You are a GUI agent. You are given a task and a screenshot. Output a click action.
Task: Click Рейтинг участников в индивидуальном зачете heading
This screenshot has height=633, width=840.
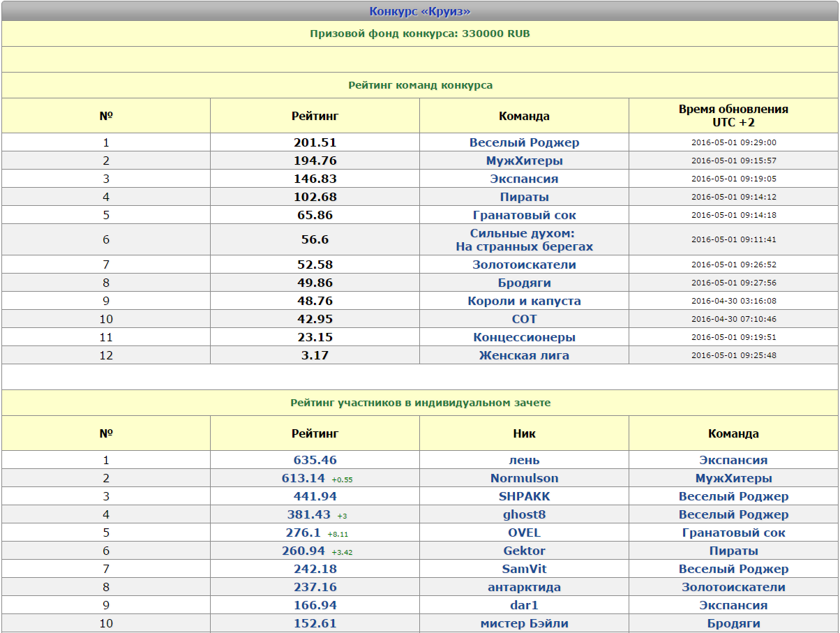[x=420, y=403]
